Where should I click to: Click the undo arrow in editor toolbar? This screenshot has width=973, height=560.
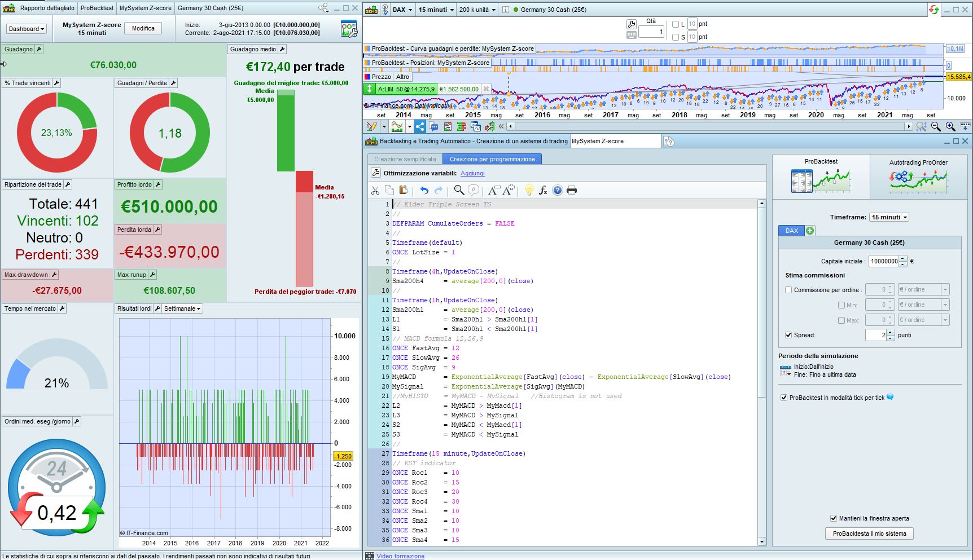(424, 191)
